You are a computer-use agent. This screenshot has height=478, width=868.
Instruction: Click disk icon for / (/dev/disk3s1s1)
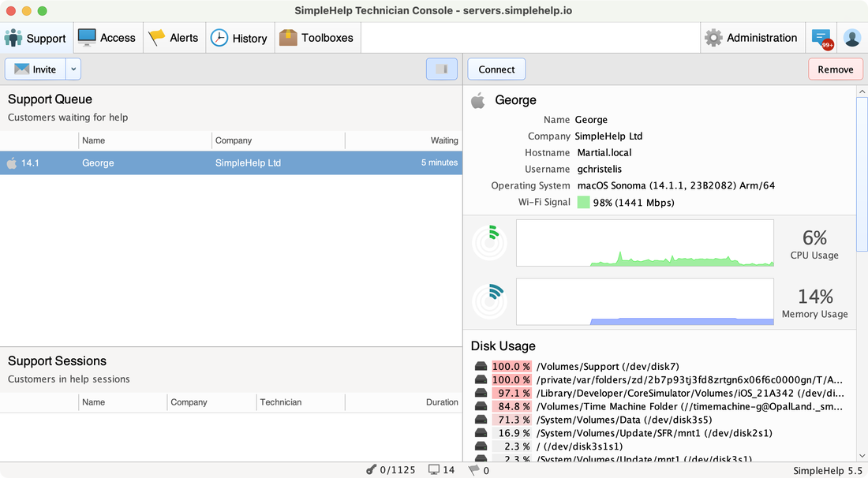point(481,446)
